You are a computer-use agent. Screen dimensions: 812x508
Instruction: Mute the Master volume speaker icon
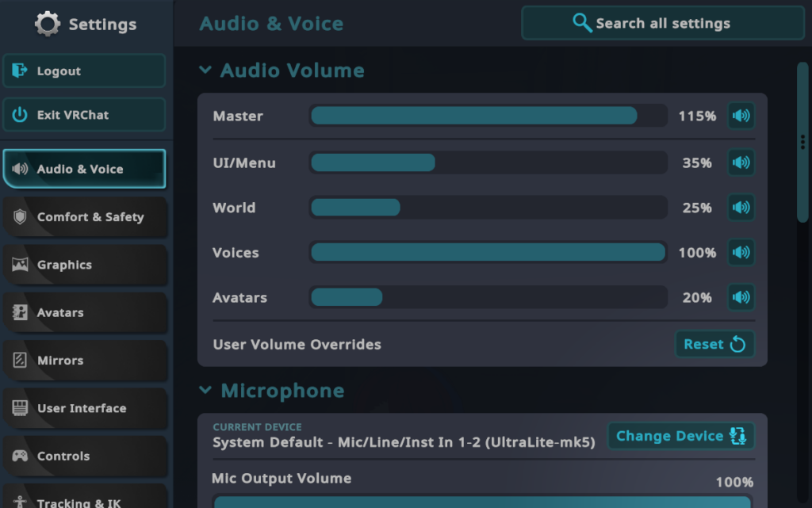click(x=741, y=116)
